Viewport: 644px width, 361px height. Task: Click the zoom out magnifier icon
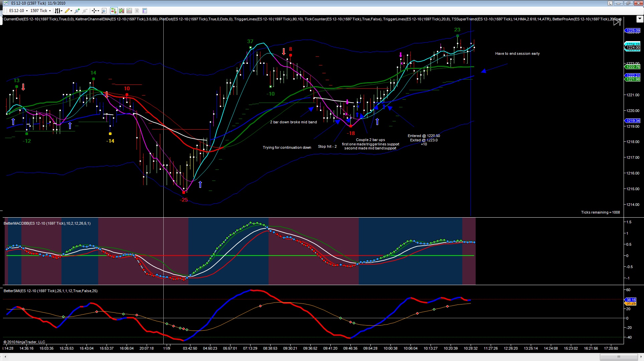point(85,11)
